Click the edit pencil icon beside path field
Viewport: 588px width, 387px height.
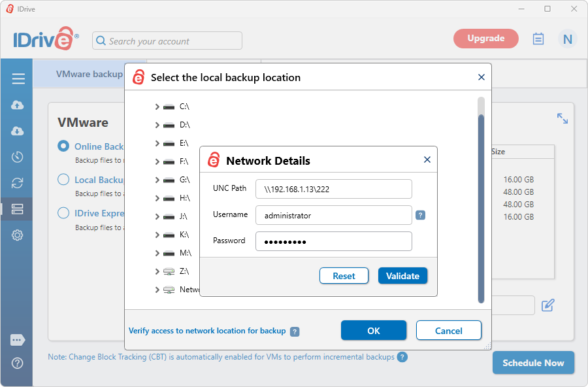[548, 305]
